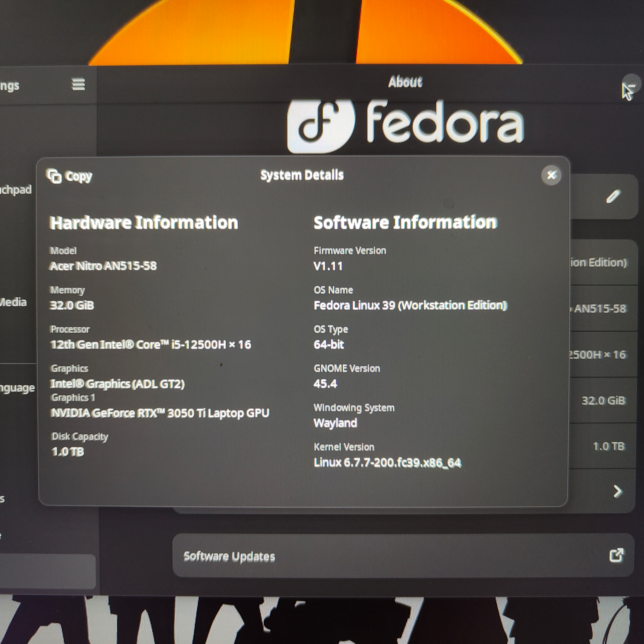644x644 pixels.
Task: Click the pencil icon to edit device name
Action: [613, 196]
